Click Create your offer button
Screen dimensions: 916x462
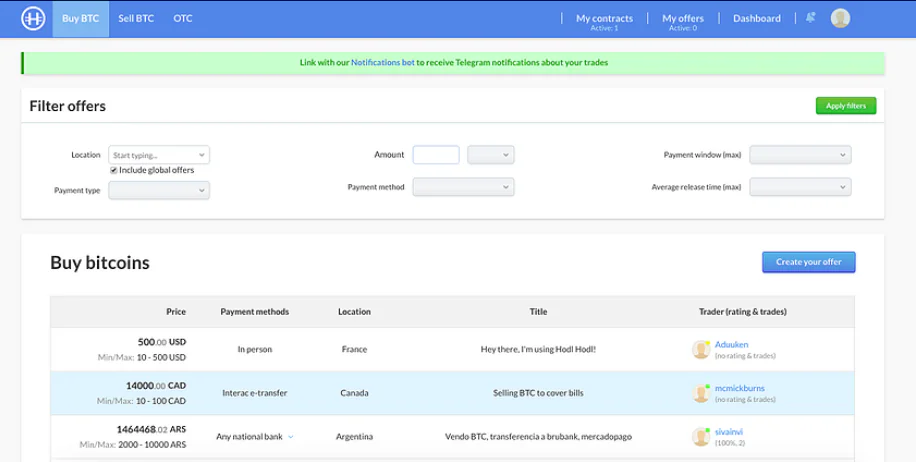809,262
